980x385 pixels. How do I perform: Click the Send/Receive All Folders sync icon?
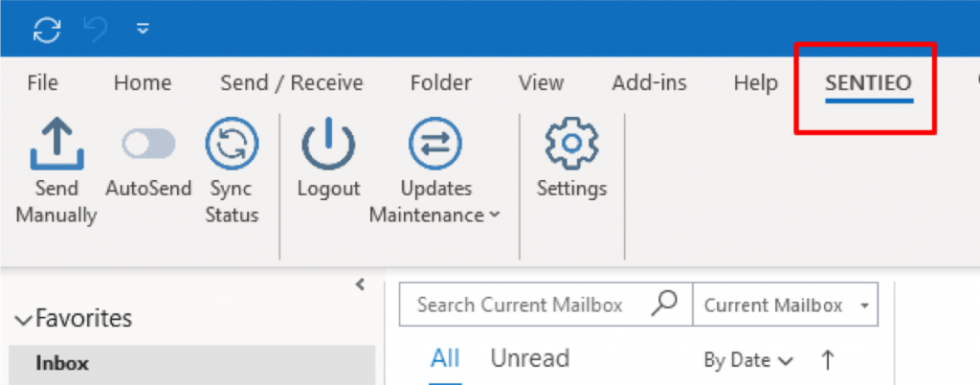pyautogui.click(x=48, y=30)
